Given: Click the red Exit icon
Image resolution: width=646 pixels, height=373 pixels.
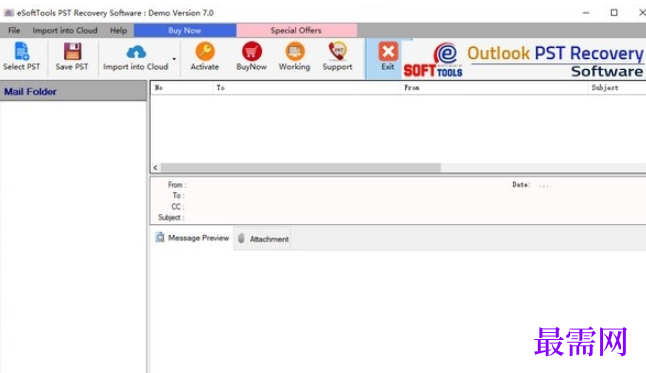Looking at the screenshot, I should click(x=388, y=51).
